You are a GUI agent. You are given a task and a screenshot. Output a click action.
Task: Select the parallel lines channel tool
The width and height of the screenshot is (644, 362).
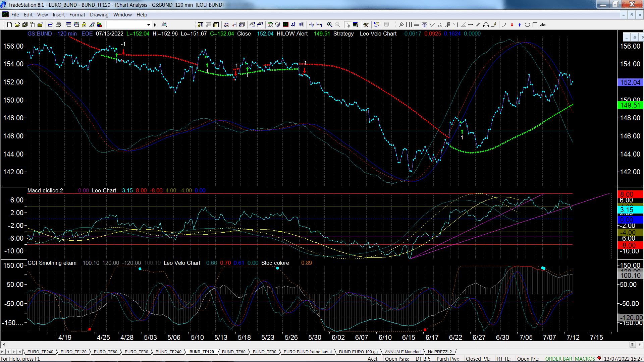click(x=478, y=24)
